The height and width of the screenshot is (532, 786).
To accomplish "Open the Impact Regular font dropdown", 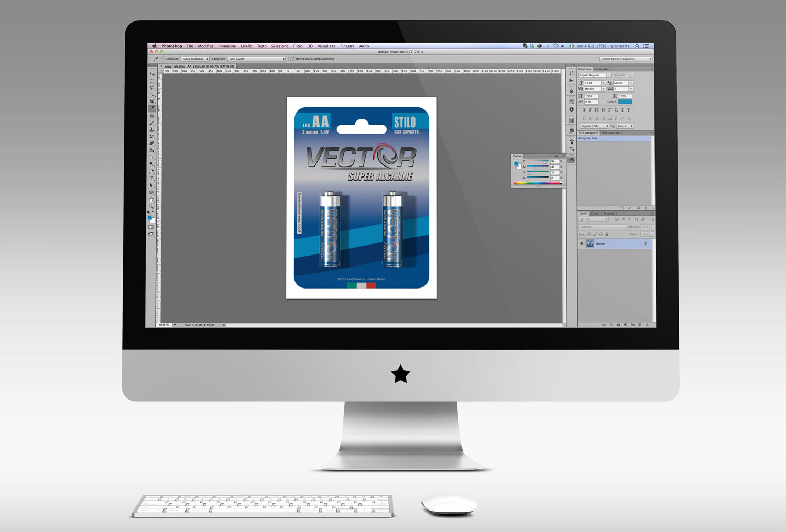I will (595, 75).
